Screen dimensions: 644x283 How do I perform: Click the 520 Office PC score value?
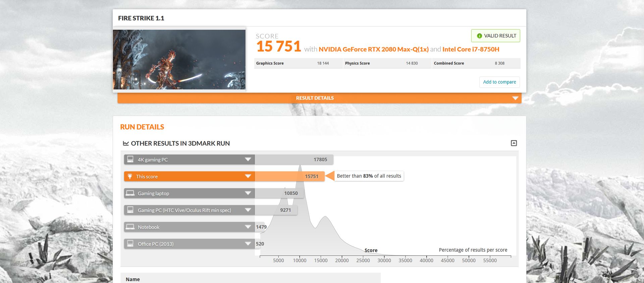(x=260, y=244)
